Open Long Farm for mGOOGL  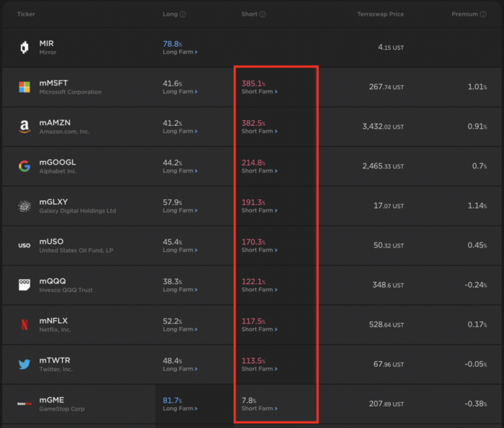tap(180, 170)
